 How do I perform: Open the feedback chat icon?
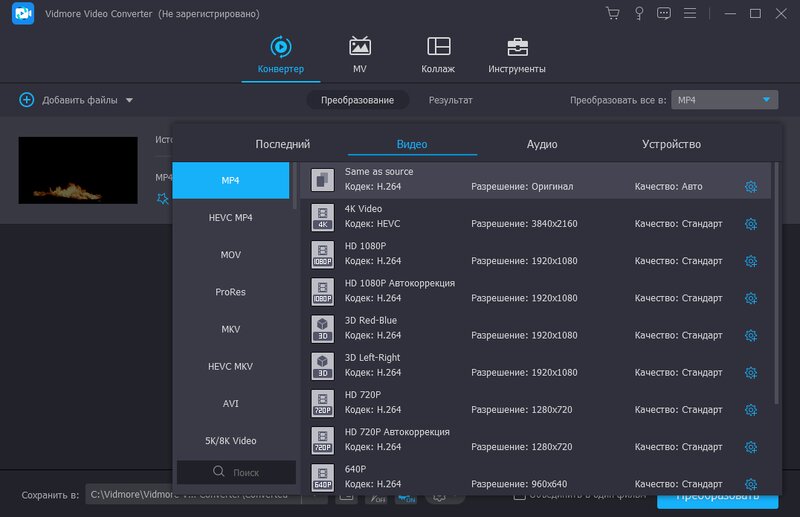click(x=664, y=13)
